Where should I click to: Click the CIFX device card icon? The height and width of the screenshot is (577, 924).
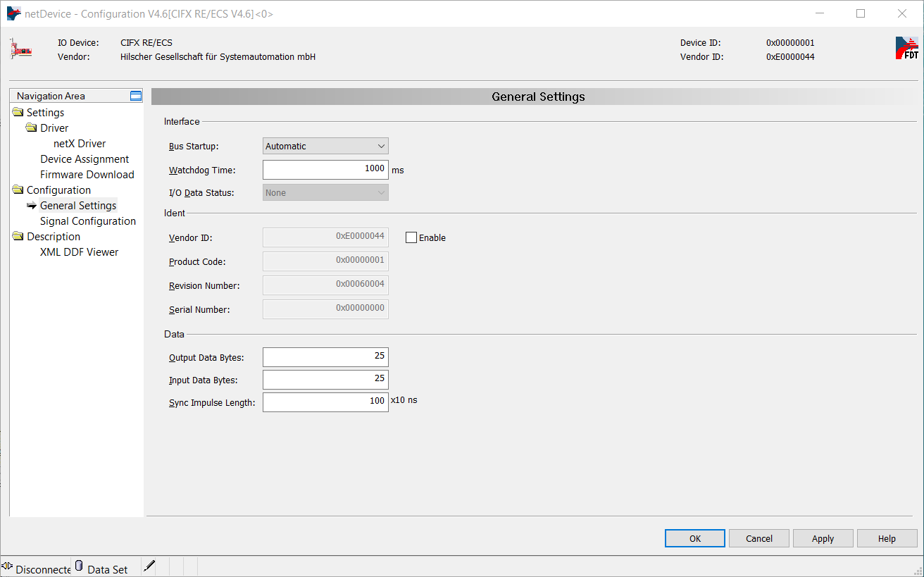pos(21,49)
